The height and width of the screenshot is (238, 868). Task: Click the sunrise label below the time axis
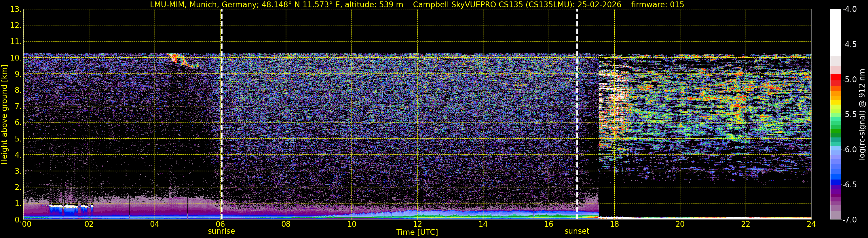(221, 231)
